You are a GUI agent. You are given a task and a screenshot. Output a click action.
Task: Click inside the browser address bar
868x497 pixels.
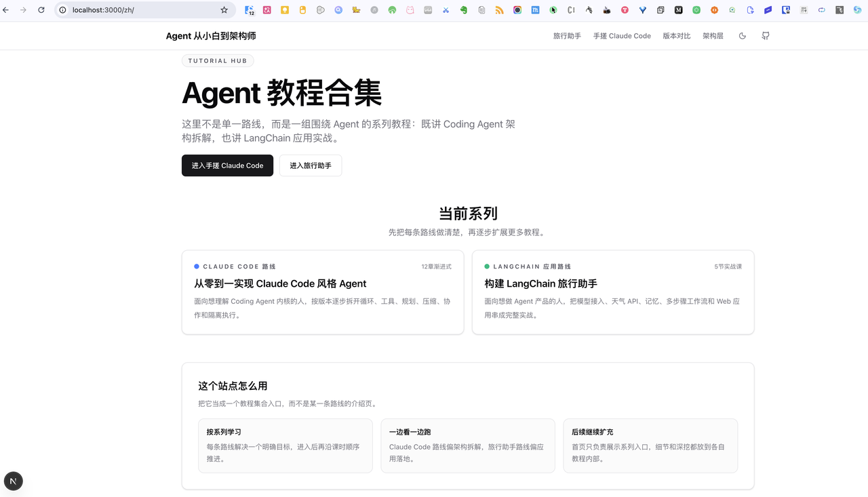coord(136,10)
